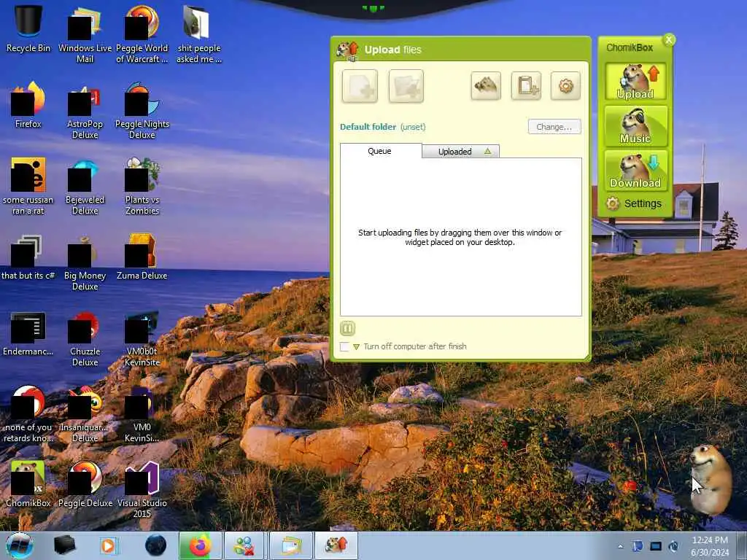
Task: Select the ChomikBox desktop icon
Action: (x=28, y=483)
